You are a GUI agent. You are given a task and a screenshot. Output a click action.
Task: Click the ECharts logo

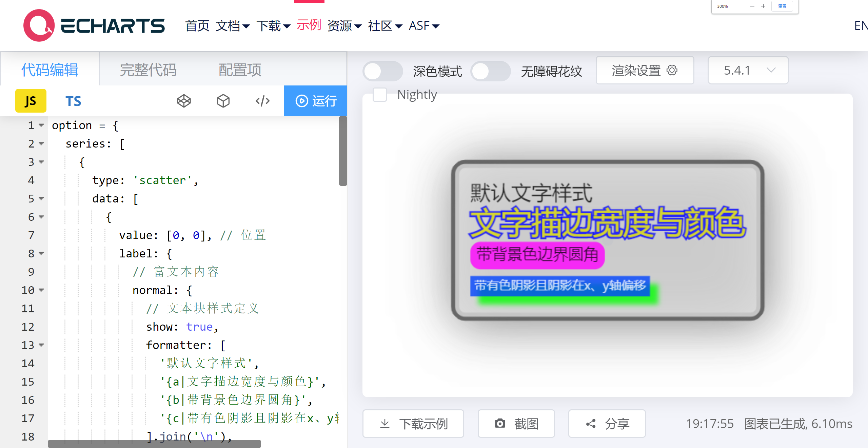[x=94, y=25]
